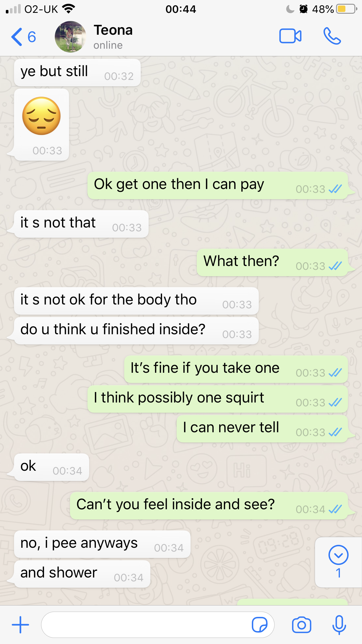Screen dimensions: 362x644
Task: Tap the "I can never tell" message
Action: (262, 428)
